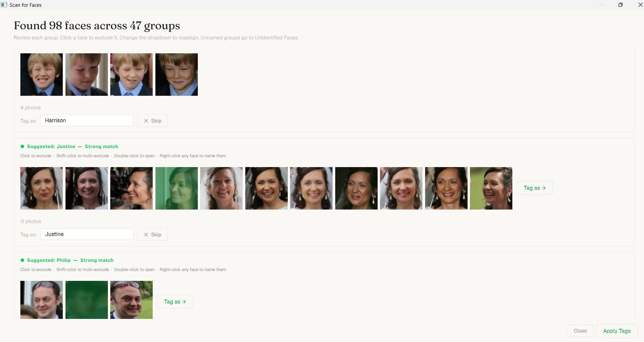Exclude eighth Justine face, dark background
This screenshot has width=644, height=342.
(x=356, y=188)
